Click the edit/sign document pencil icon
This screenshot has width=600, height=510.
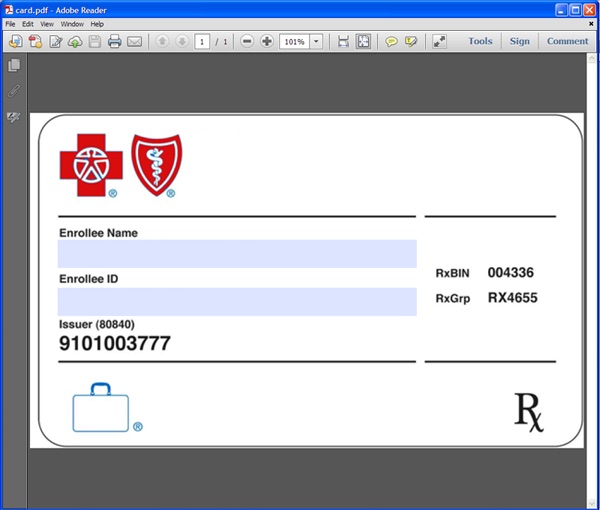(x=55, y=41)
